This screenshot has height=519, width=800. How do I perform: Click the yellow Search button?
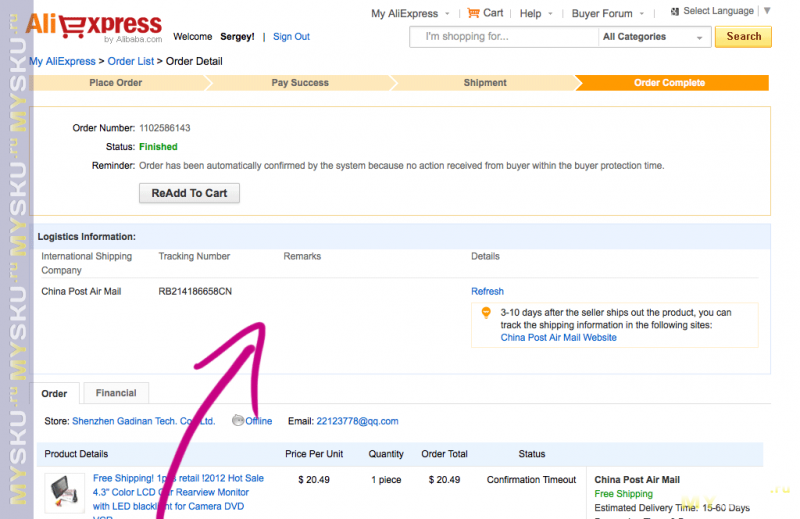point(743,37)
